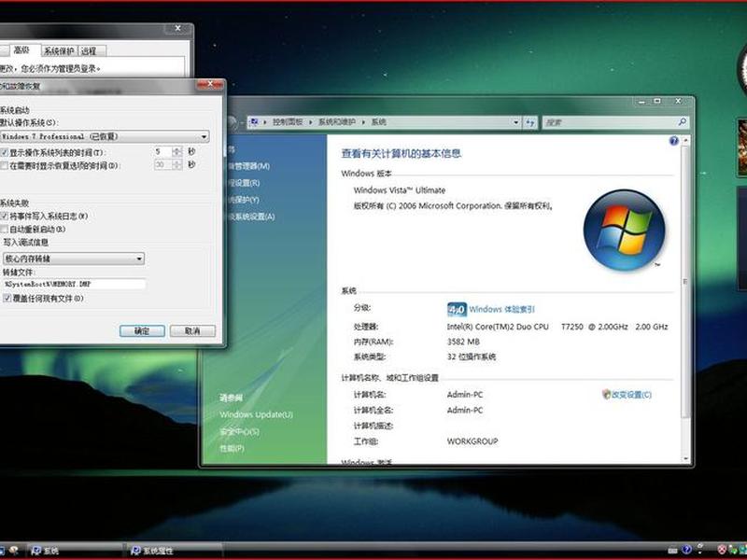
Task: Open the 性能(P) link in sidebar
Action: [x=232, y=448]
